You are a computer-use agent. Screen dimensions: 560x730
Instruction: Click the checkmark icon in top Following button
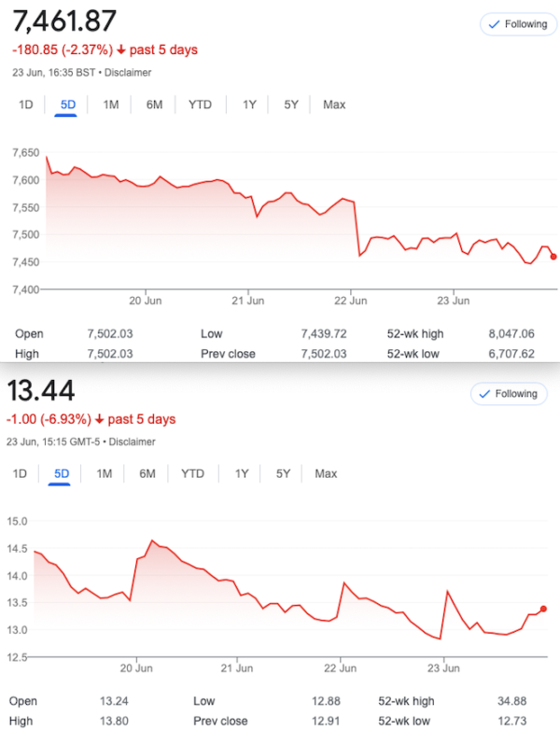click(x=495, y=24)
